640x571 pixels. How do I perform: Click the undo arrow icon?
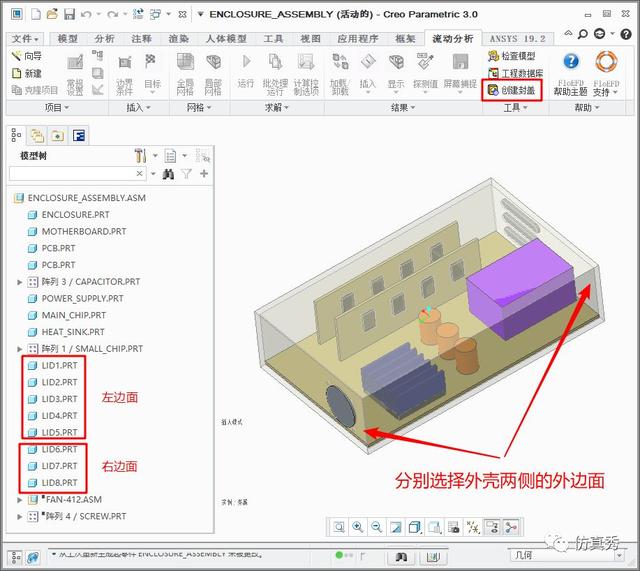tap(86, 15)
